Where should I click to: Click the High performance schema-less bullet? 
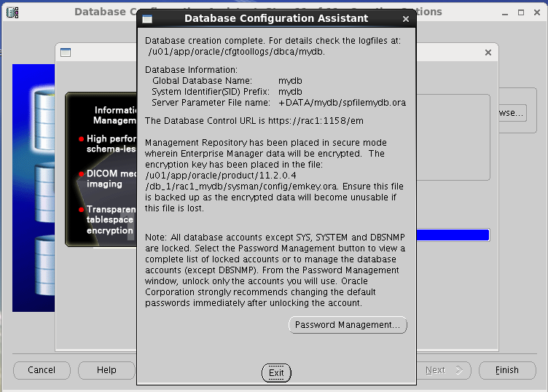click(108, 144)
